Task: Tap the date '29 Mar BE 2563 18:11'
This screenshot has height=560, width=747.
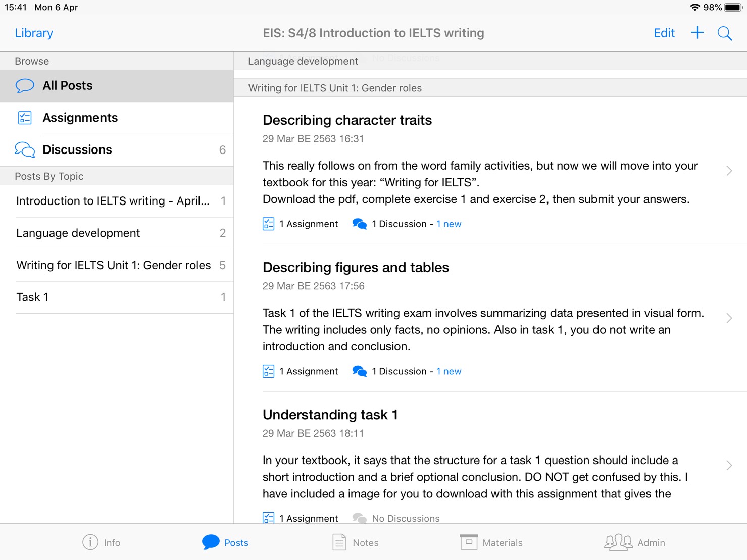Action: pyautogui.click(x=313, y=433)
